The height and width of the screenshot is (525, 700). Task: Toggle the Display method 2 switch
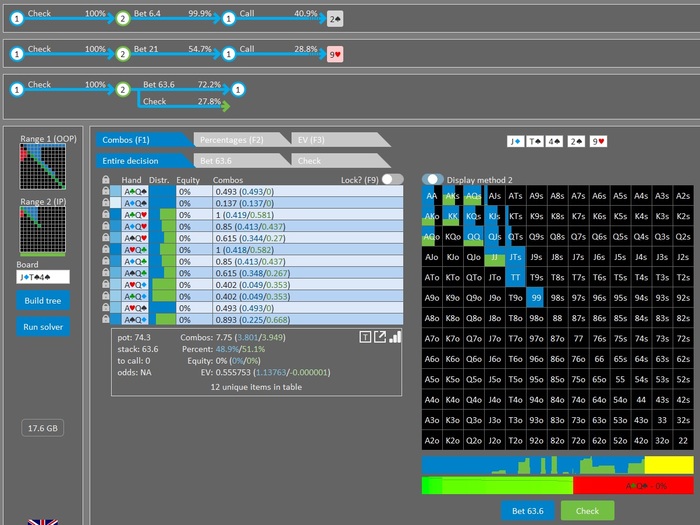[433, 179]
